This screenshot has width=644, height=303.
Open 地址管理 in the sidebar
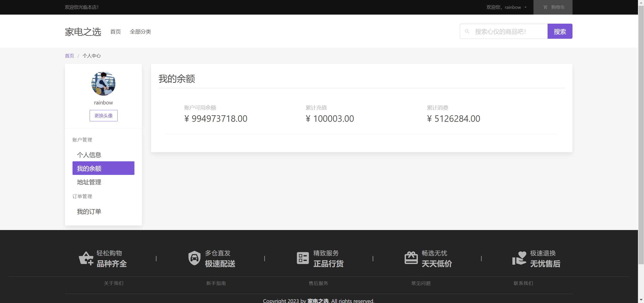89,182
